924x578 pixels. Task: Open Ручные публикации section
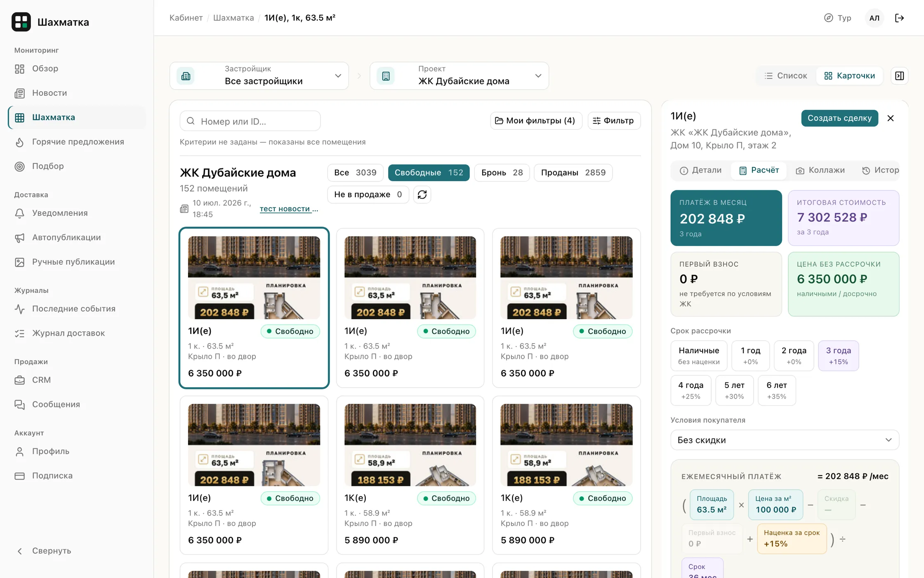(77, 262)
